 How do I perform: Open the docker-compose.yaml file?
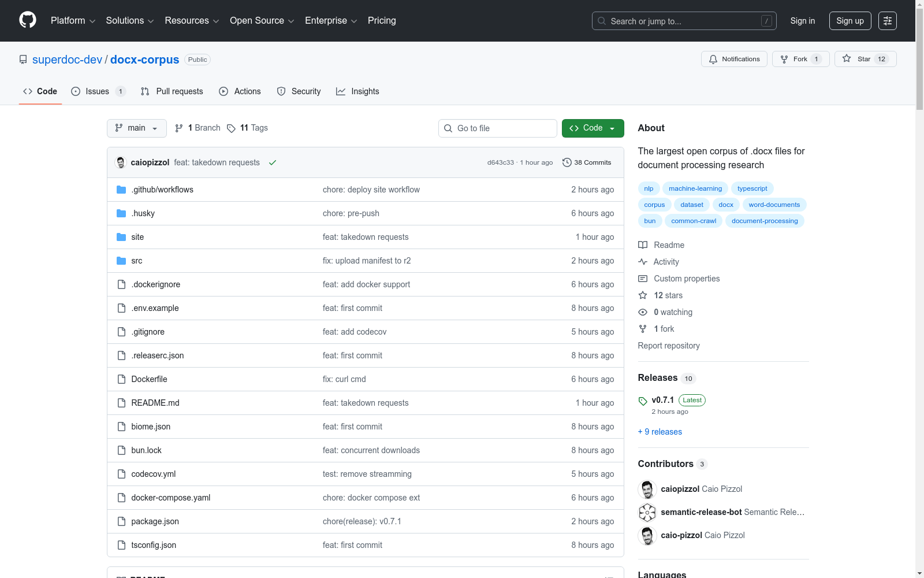pyautogui.click(x=171, y=498)
